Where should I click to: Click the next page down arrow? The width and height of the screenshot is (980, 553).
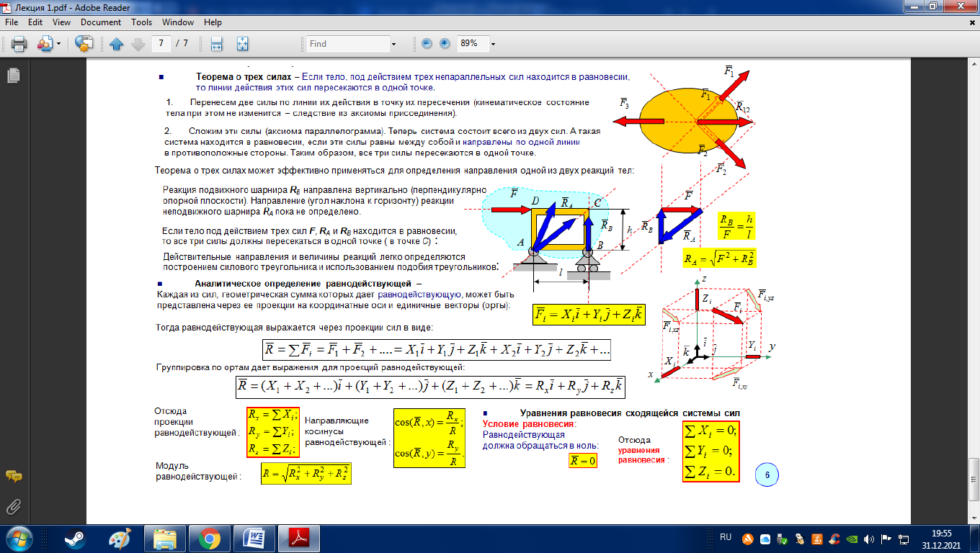tap(137, 44)
